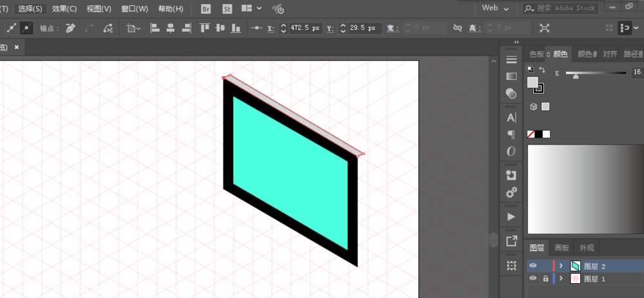This screenshot has height=298, width=644.
Task: Open the align-to selection dropdown
Action: [x=133, y=28]
